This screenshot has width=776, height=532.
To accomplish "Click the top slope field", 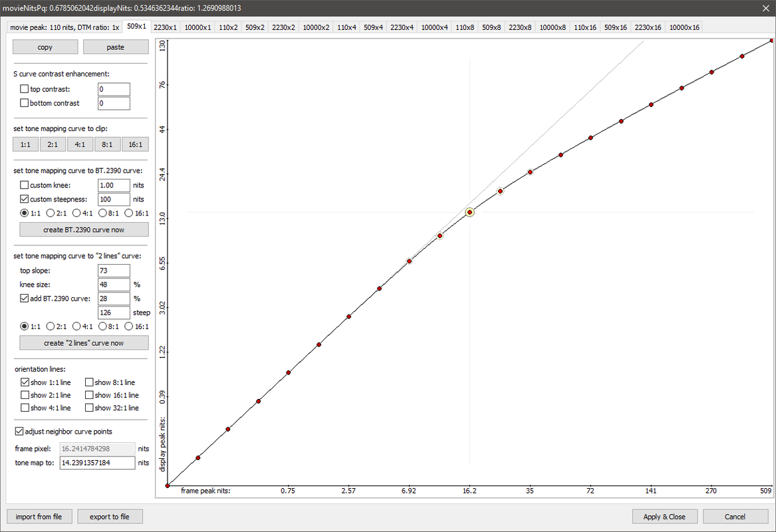I will [x=114, y=270].
